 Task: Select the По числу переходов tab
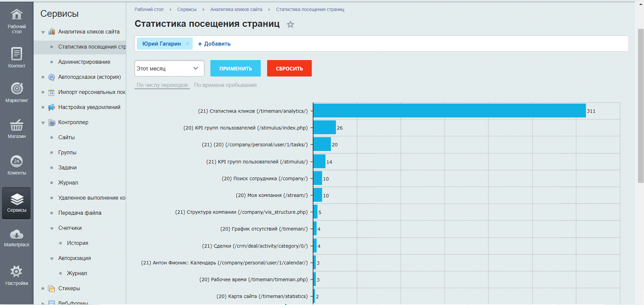point(162,85)
